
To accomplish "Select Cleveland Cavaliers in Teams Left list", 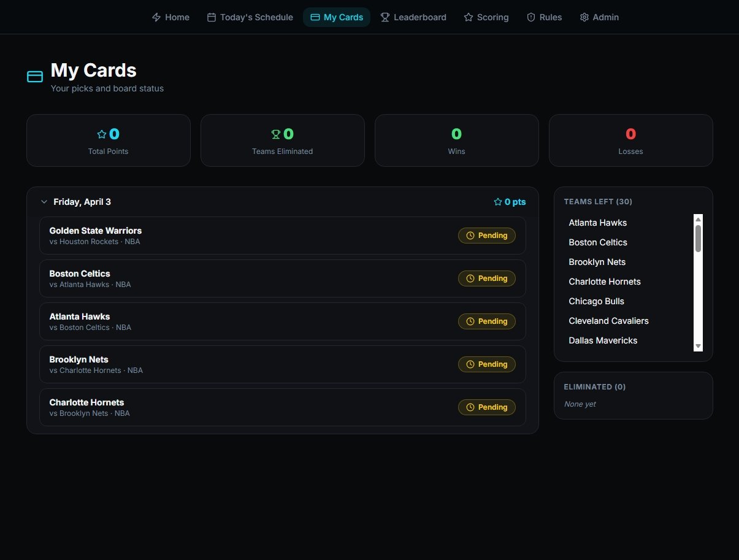I will tap(608, 321).
